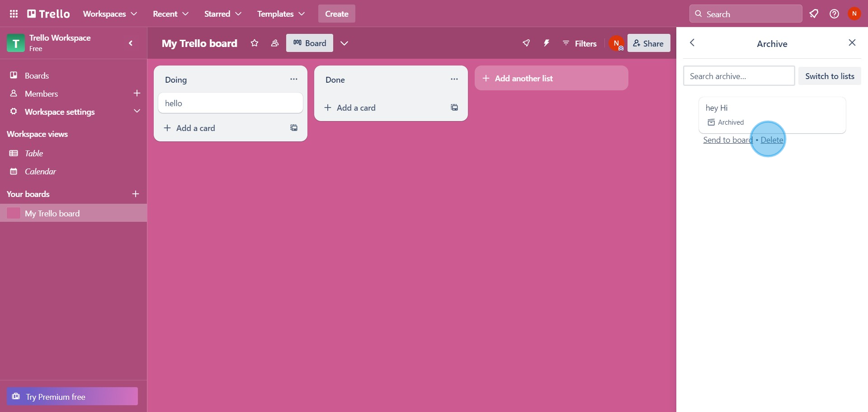Viewport: 868px width, 412px height.
Task: Click Delete link for archived card
Action: pos(772,140)
